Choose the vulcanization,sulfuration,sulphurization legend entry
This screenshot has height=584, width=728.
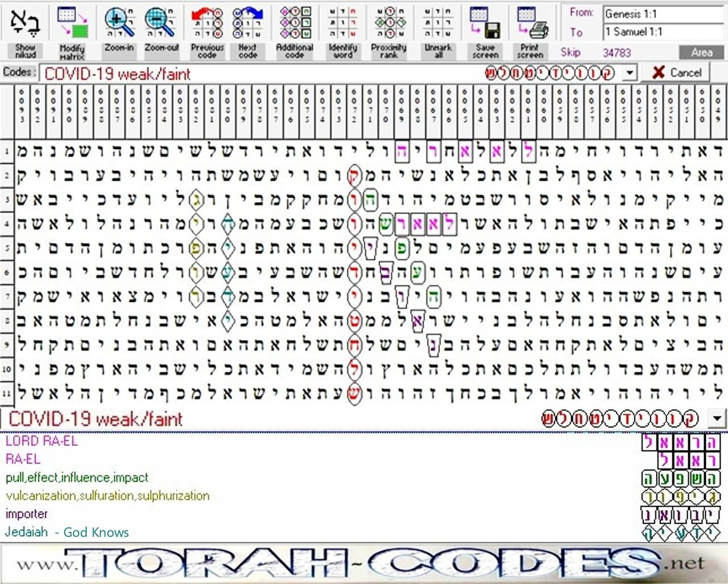coord(107,495)
